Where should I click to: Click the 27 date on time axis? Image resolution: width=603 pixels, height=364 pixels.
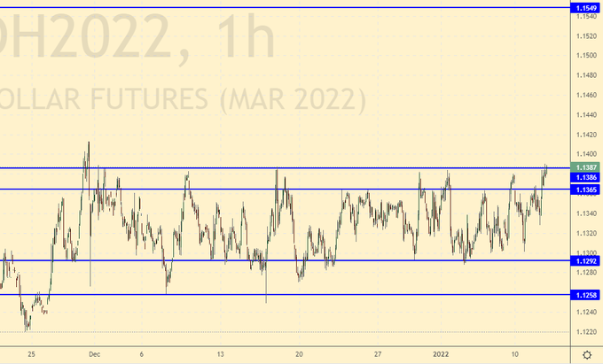click(378, 352)
